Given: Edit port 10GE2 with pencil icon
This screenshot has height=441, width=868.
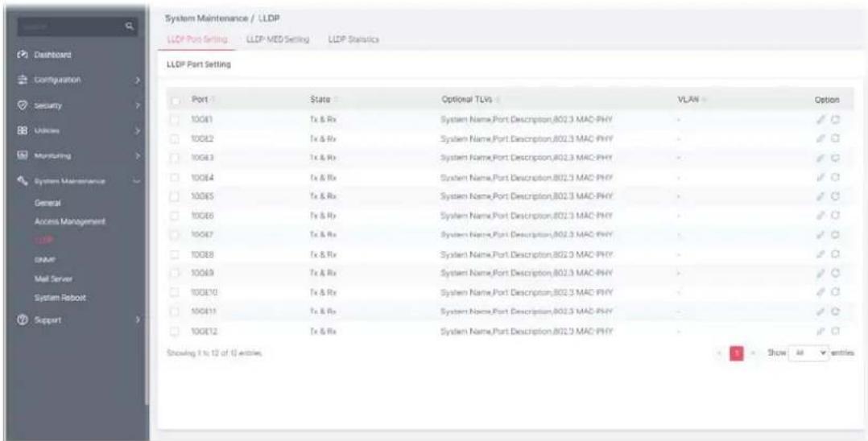Looking at the screenshot, I should click(x=822, y=138).
